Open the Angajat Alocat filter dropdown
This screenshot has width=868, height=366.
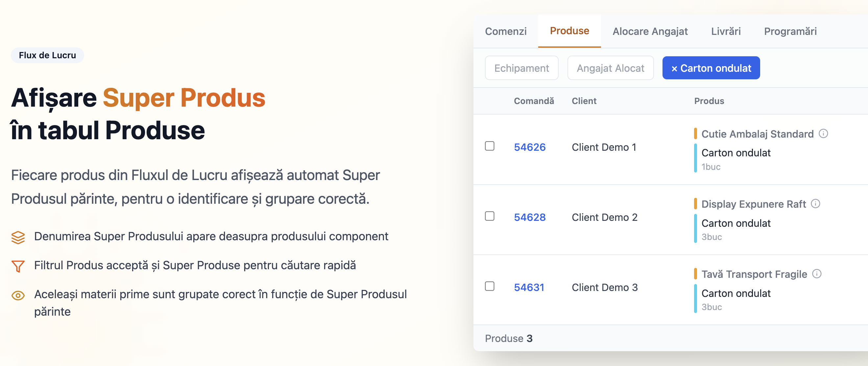coord(610,68)
